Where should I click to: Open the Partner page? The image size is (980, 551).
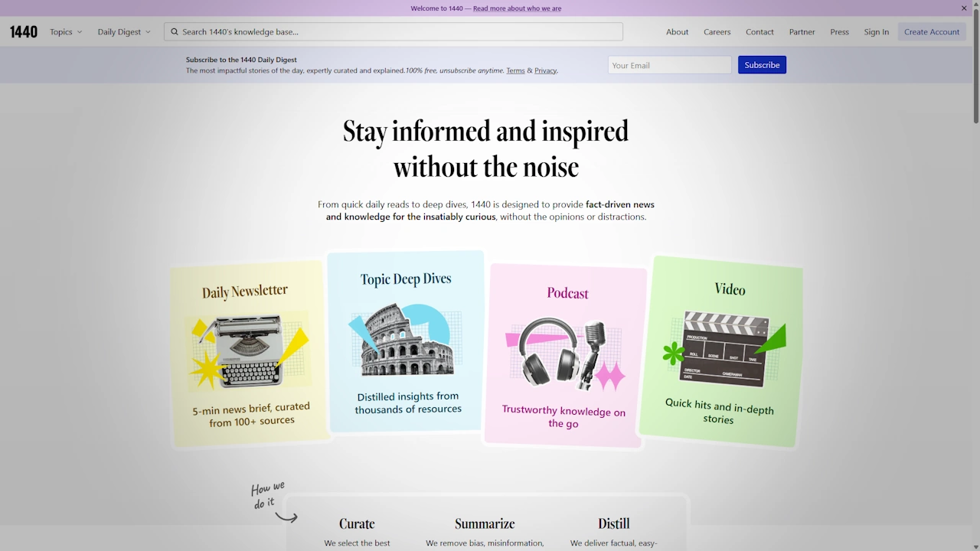[x=802, y=32]
